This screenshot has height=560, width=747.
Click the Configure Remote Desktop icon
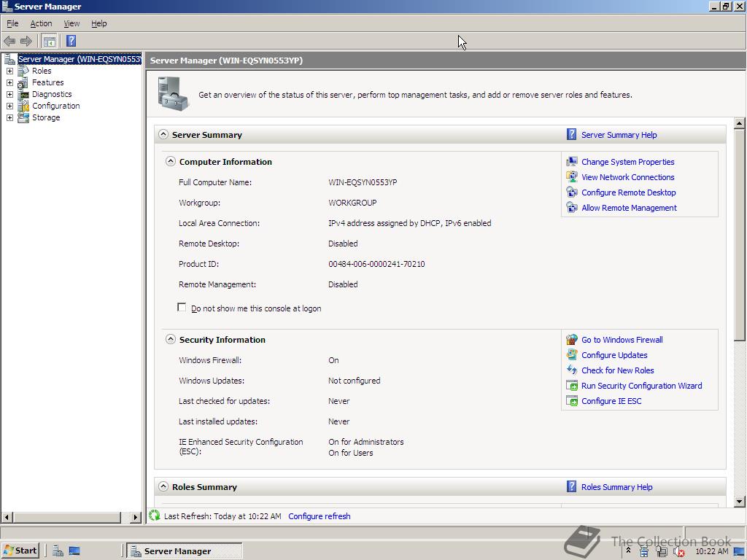coord(572,192)
